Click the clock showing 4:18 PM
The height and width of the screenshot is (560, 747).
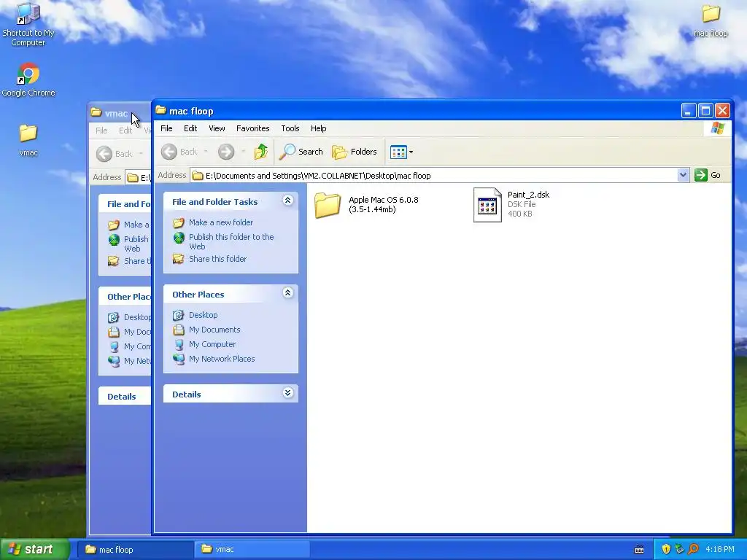(719, 549)
